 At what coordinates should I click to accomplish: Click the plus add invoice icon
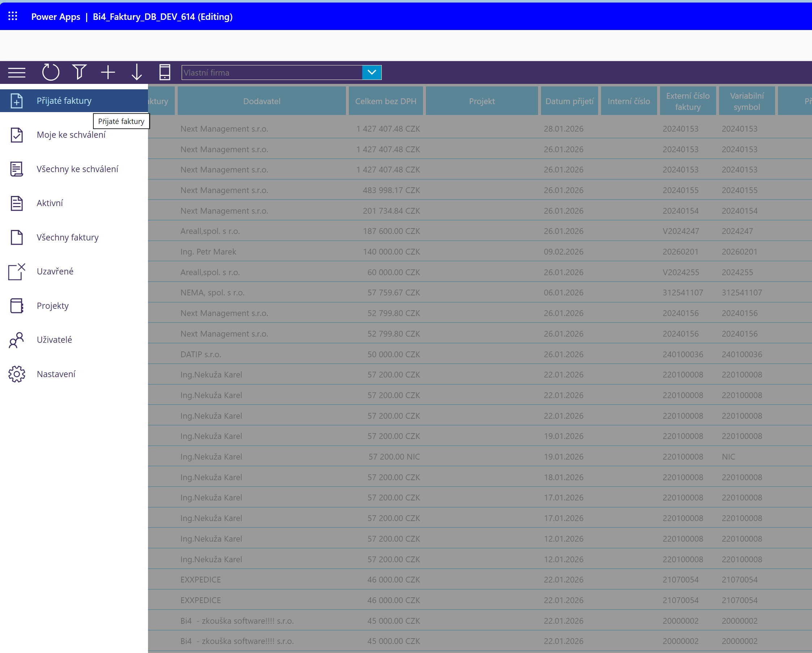pos(108,72)
